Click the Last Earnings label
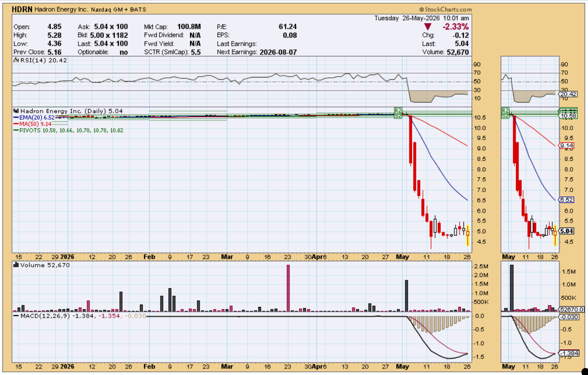This screenshot has width=588, height=375. pyautogui.click(x=237, y=44)
